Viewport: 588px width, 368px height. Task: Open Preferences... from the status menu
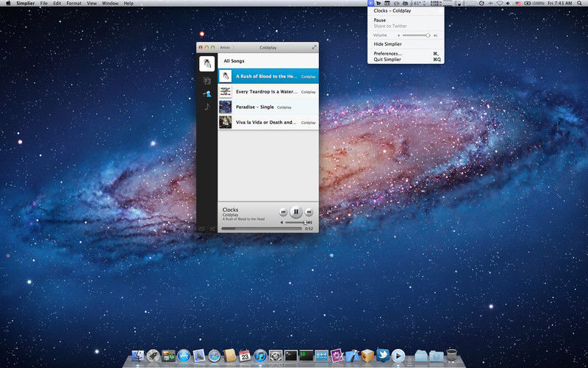tap(406, 54)
